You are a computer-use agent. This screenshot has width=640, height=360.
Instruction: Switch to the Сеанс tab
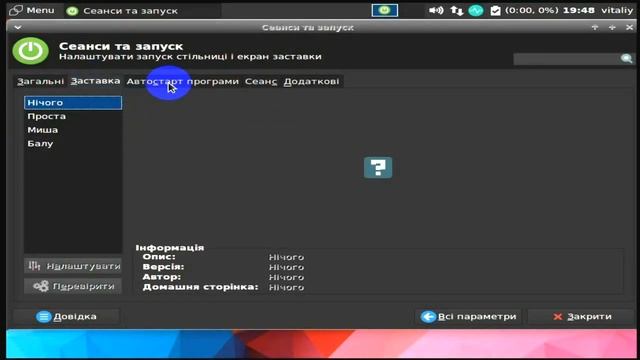[x=261, y=81]
